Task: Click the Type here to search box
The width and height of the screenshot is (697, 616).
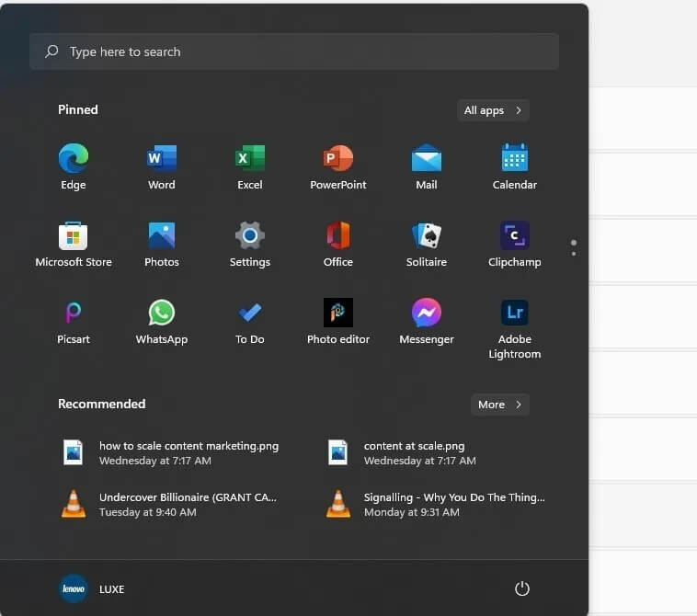Action: tap(294, 51)
